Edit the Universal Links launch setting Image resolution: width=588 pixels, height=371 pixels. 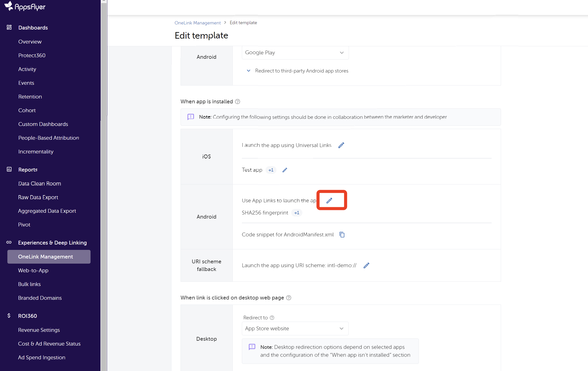tap(341, 145)
